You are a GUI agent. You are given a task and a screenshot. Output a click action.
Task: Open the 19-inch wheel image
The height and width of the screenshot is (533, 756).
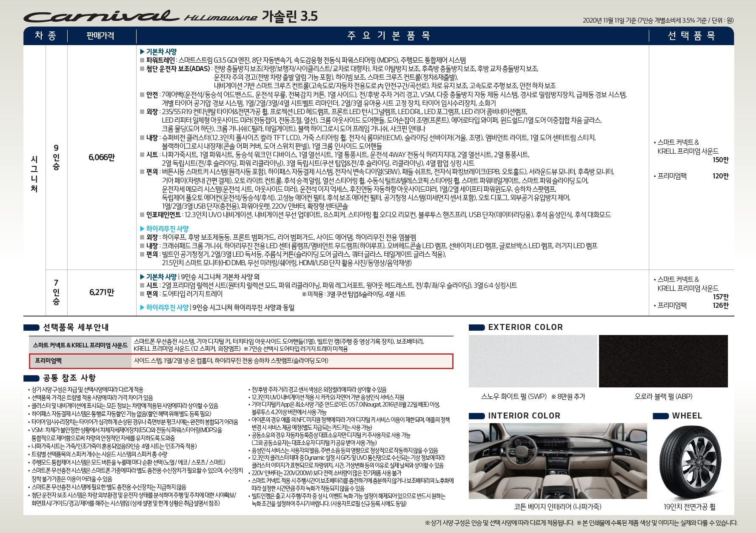point(690,461)
